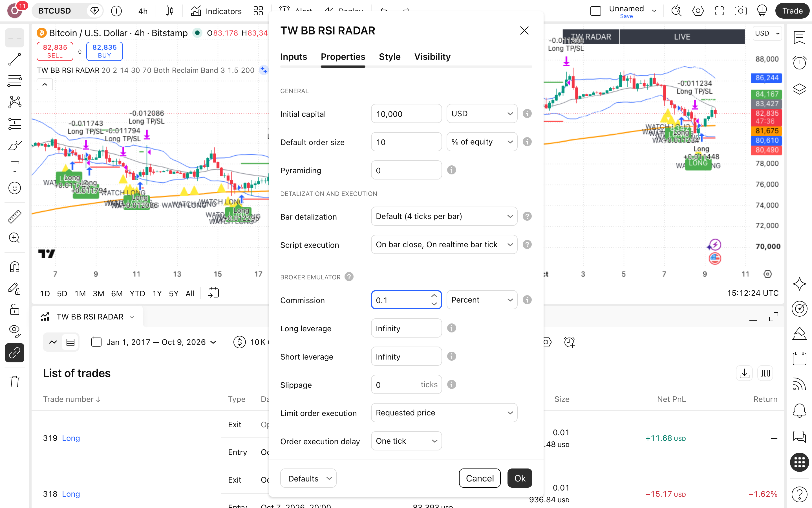The height and width of the screenshot is (508, 812).
Task: Toggle magnet mode in left toolbar
Action: tap(15, 267)
